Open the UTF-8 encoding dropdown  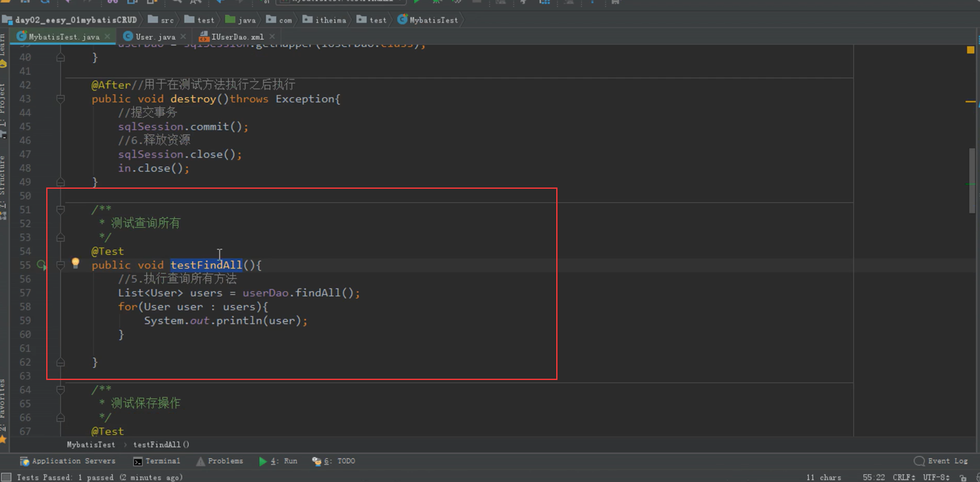click(936, 477)
